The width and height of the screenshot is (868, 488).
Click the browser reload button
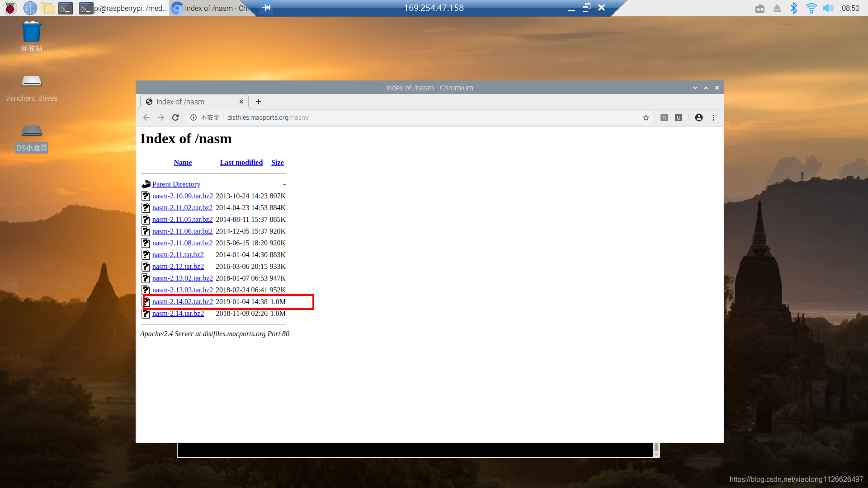point(175,117)
